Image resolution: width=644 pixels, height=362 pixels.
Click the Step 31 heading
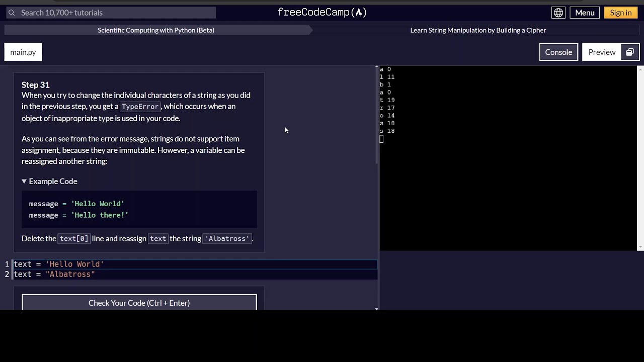pyautogui.click(x=36, y=84)
